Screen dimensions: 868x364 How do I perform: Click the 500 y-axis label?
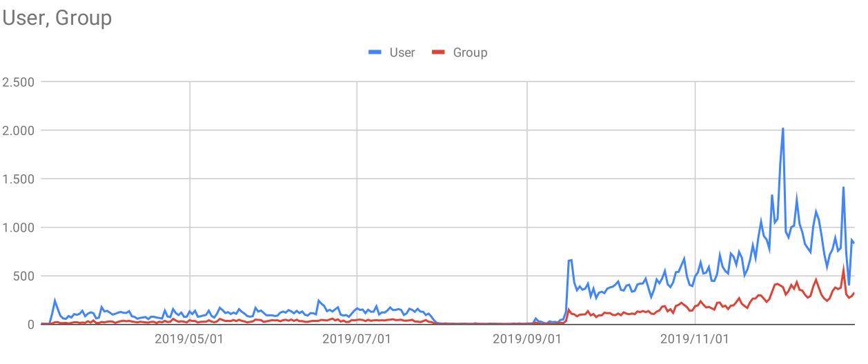tap(25, 276)
